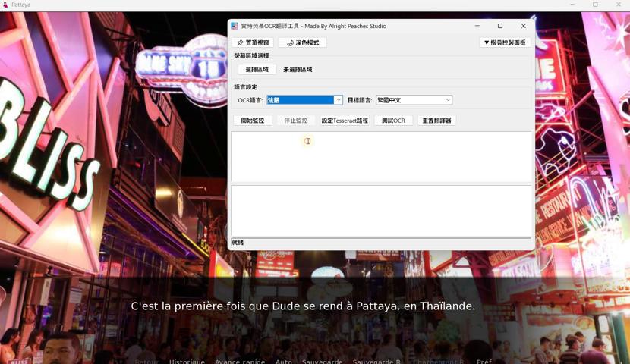This screenshot has width=630, height=364.
Task: Maximize the Pattaya game window
Action: coord(595,5)
